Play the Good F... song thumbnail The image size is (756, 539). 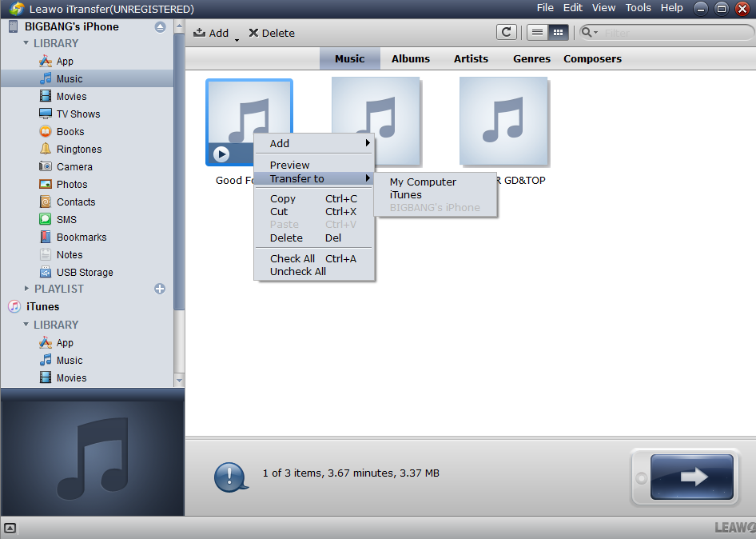tap(221, 154)
